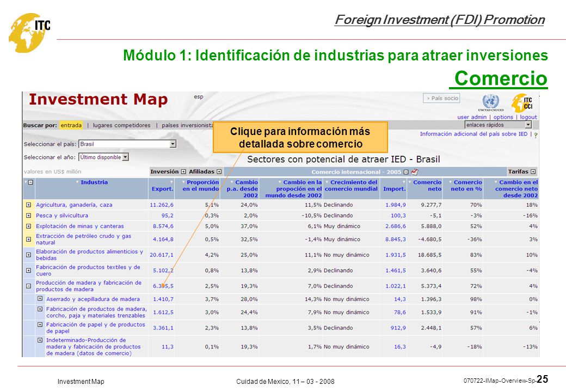The width and height of the screenshot is (566, 392).
Task: Sort by the Export. column header
Action: [x=162, y=189]
